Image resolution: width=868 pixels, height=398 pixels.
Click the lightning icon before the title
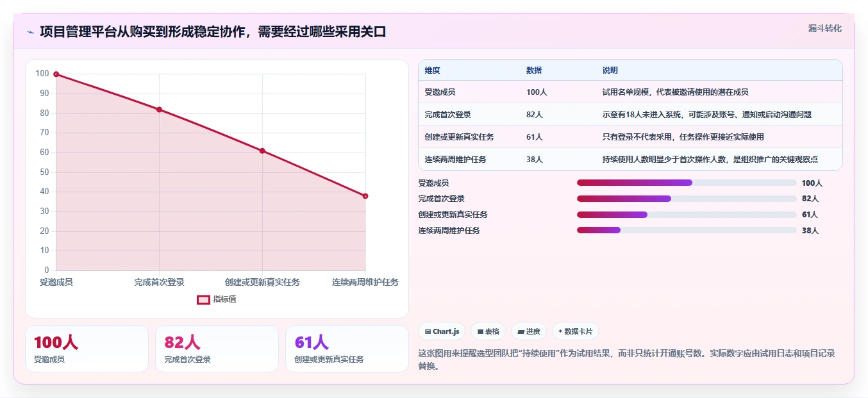click(x=30, y=32)
